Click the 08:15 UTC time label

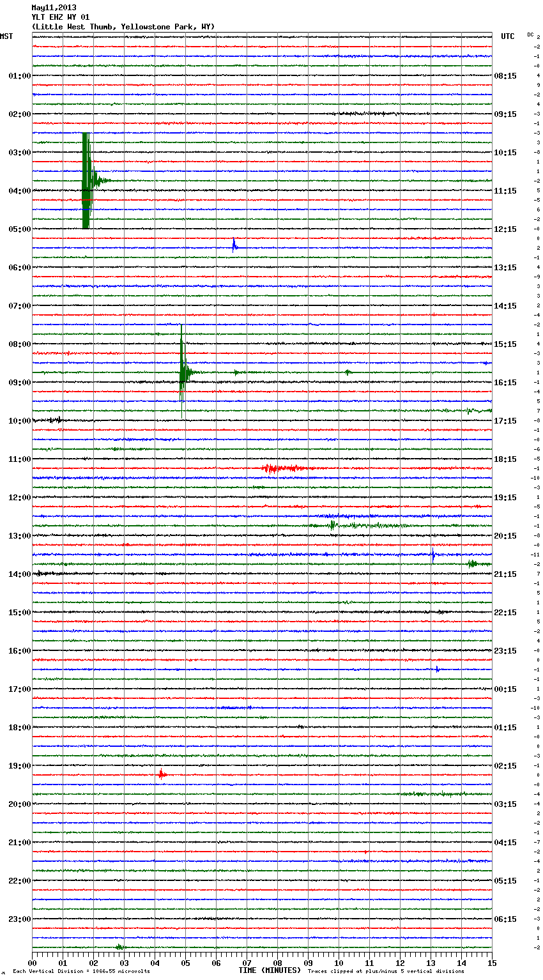click(505, 76)
